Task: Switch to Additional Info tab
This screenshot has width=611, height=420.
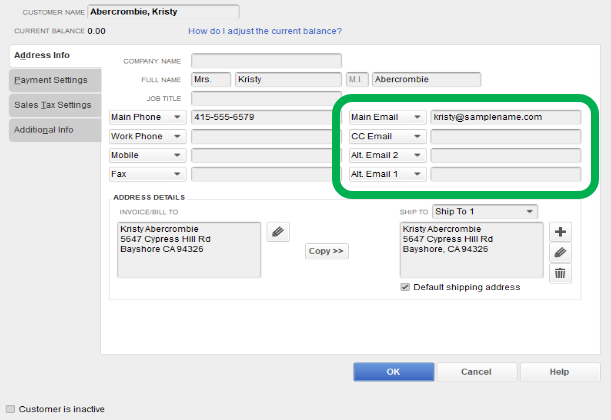Action: 55,130
